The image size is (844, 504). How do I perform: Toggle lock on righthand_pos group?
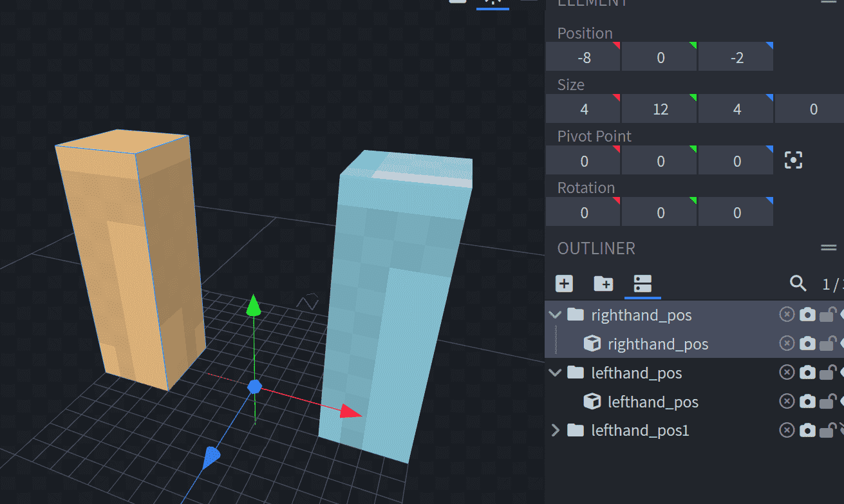(828, 315)
